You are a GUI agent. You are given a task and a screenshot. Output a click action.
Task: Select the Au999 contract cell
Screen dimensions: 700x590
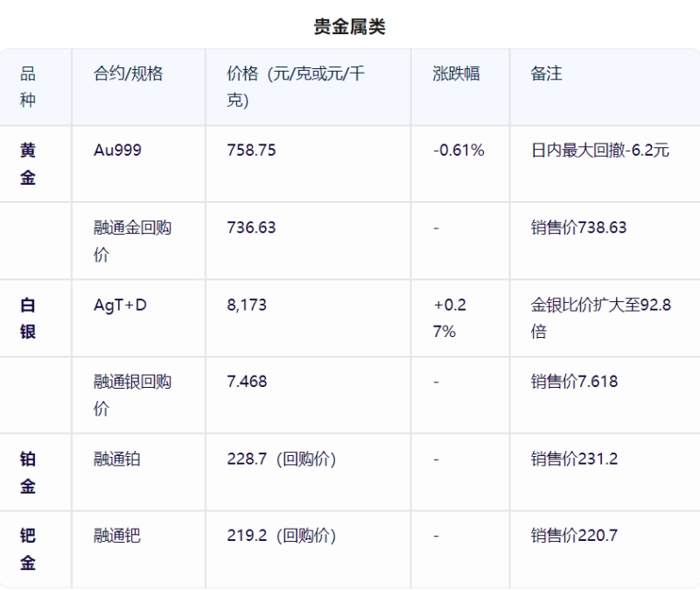[117, 150]
